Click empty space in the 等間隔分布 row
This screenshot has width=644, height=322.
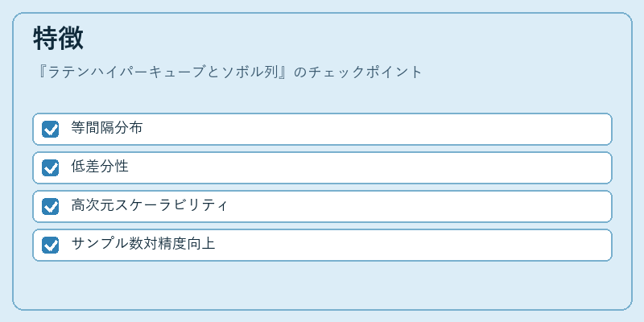376,130
